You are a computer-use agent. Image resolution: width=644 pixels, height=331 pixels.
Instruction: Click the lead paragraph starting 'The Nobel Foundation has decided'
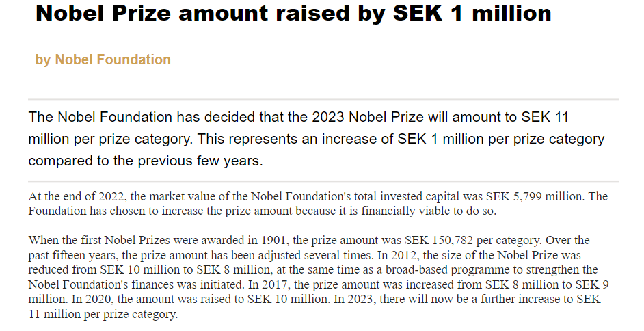316,139
